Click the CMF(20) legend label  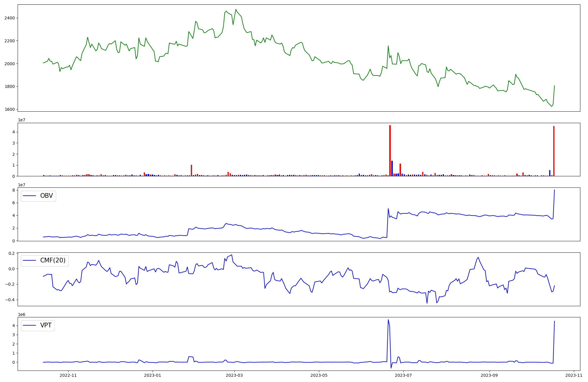[x=53, y=261]
